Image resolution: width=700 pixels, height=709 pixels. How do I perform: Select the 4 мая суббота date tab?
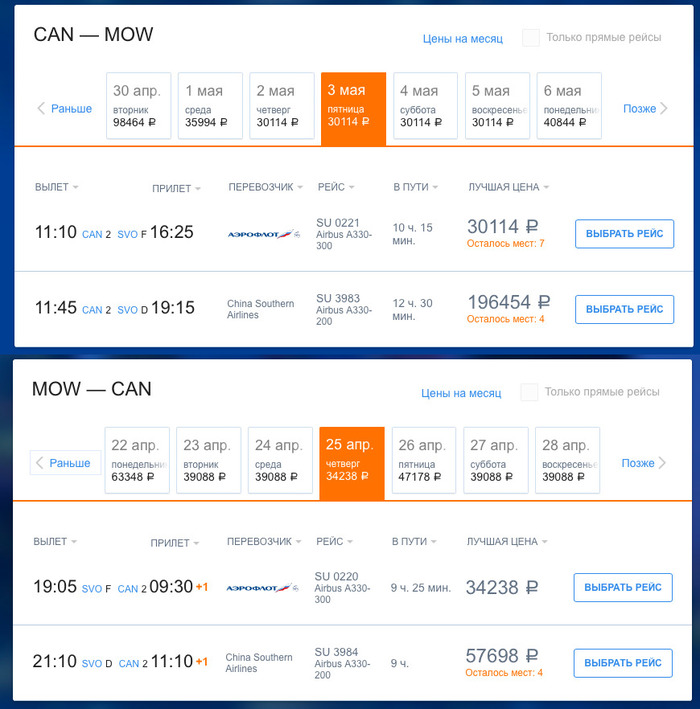(x=425, y=105)
